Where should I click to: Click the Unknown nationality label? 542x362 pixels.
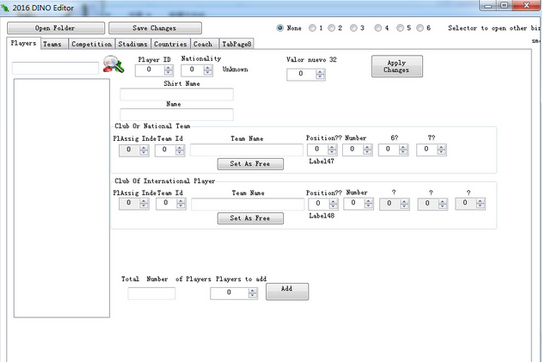(x=235, y=69)
